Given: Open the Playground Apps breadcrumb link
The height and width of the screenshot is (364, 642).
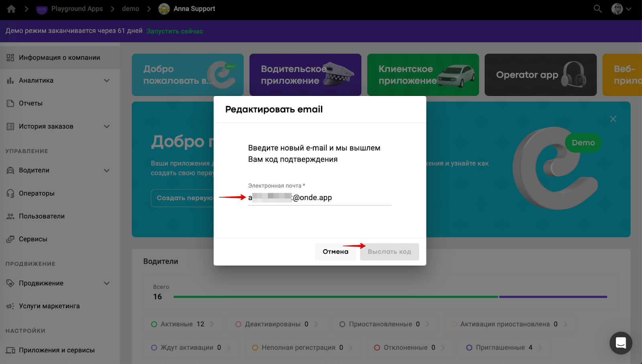Looking at the screenshot, I should click(x=77, y=9).
